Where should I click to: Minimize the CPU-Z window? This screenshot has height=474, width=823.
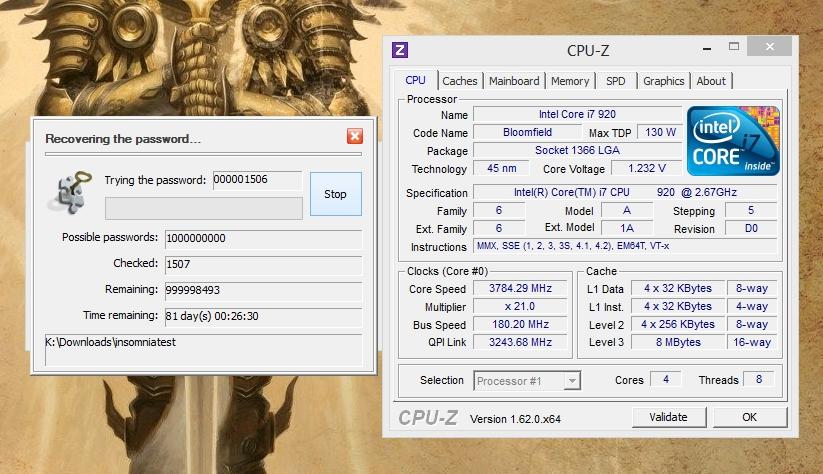[x=707, y=49]
